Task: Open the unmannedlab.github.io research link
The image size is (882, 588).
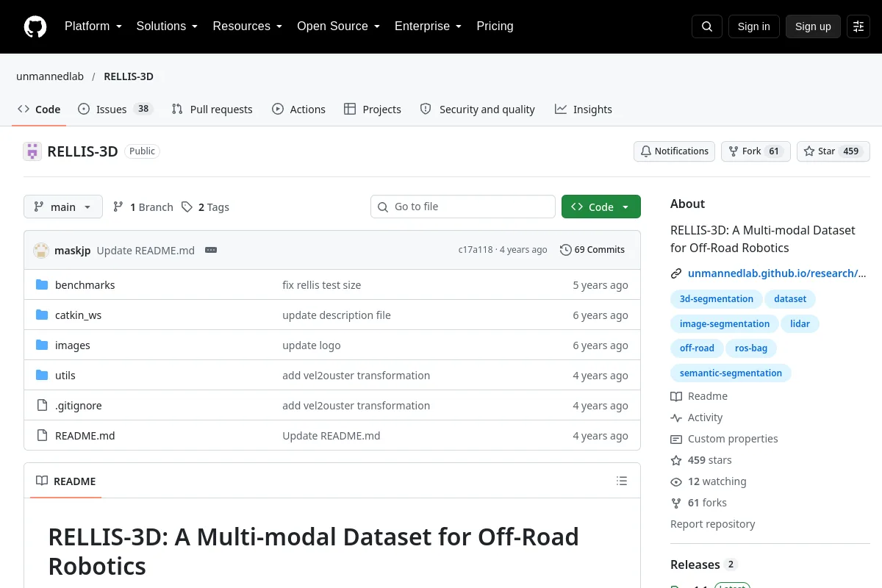Action: [x=777, y=273]
